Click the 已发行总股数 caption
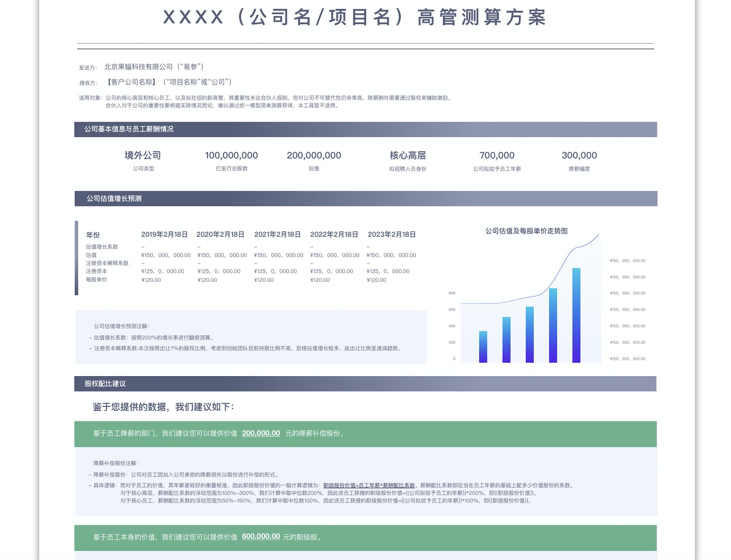 [x=232, y=169]
